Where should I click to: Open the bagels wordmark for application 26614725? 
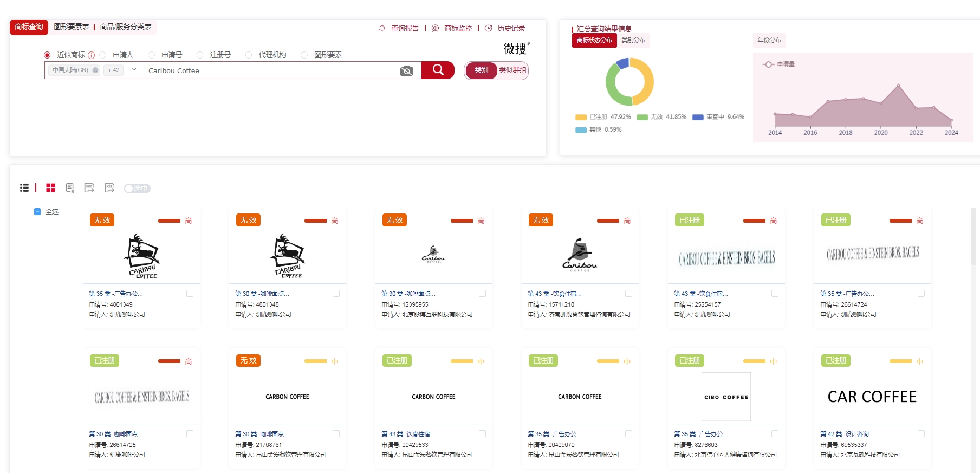pos(142,397)
